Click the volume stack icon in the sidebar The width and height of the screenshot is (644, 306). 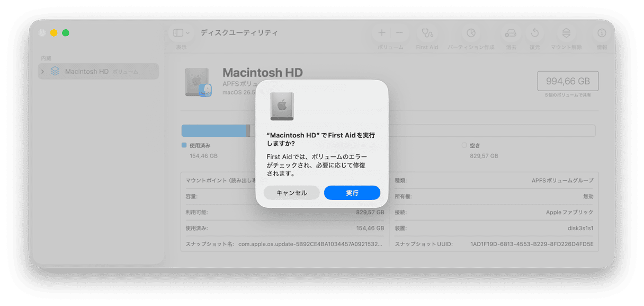click(x=55, y=71)
